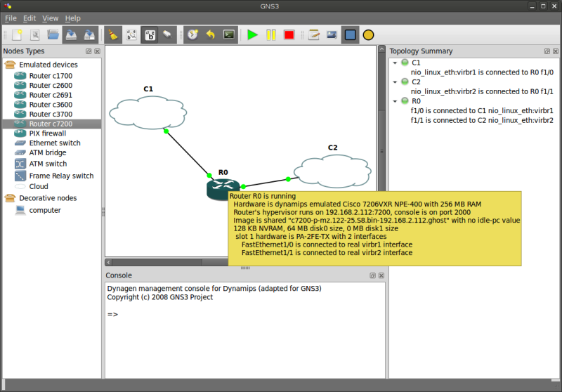Stop all devices with the red stop button
This screenshot has height=392, width=562.
coord(289,34)
